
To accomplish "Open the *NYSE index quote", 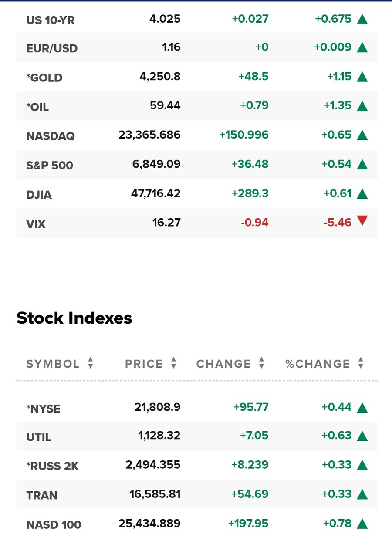I will pyautogui.click(x=43, y=409).
